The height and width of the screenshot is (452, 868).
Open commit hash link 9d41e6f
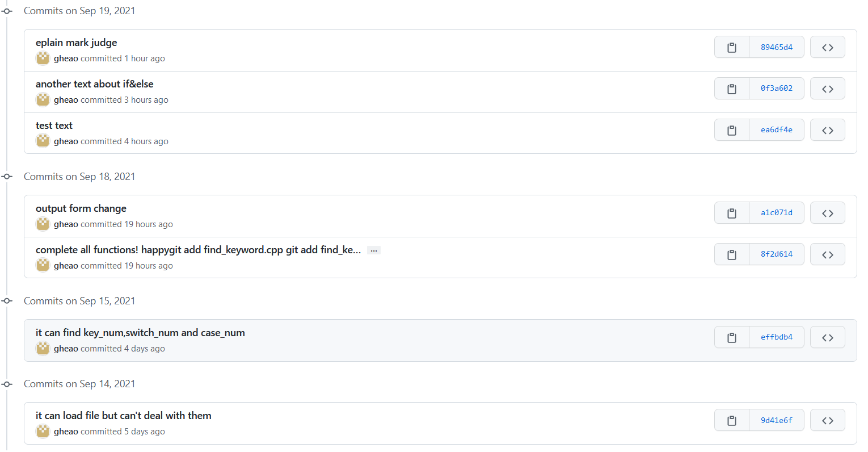coord(776,420)
